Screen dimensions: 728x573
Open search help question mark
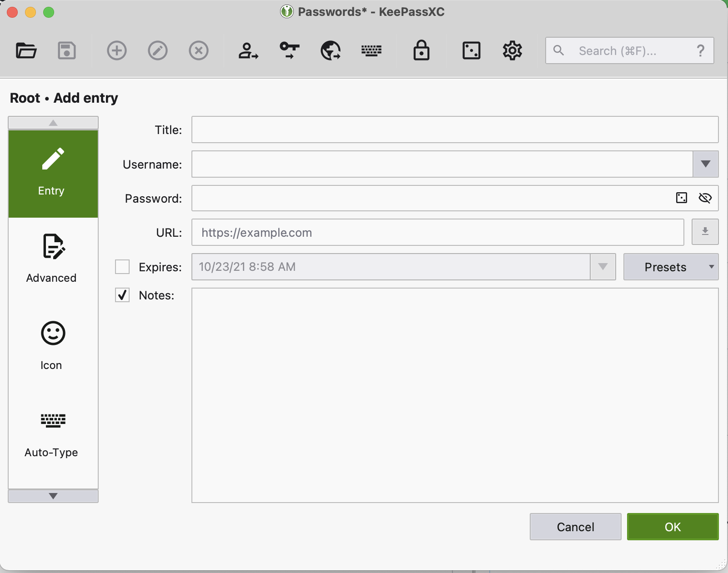pos(701,50)
